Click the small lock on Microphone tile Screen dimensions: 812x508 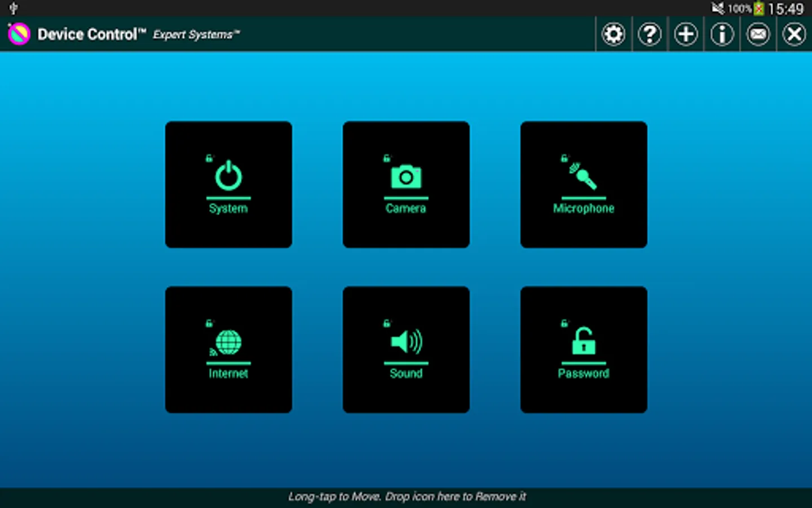(564, 158)
